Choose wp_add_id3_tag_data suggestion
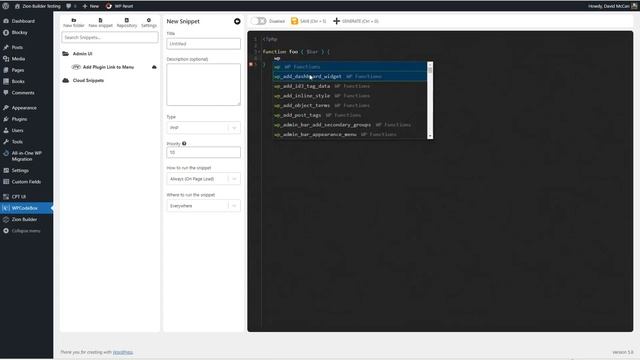Image resolution: width=640 pixels, height=360 pixels. coord(350,86)
